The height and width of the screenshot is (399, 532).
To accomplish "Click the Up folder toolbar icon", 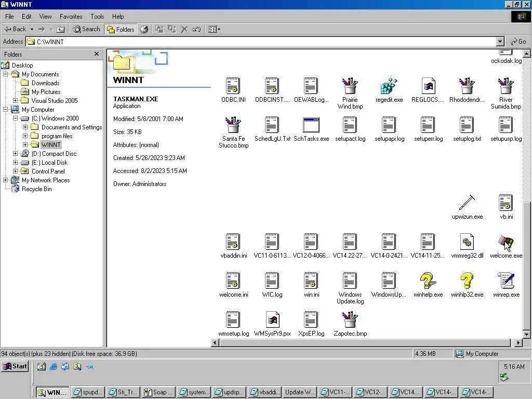I will (60, 29).
